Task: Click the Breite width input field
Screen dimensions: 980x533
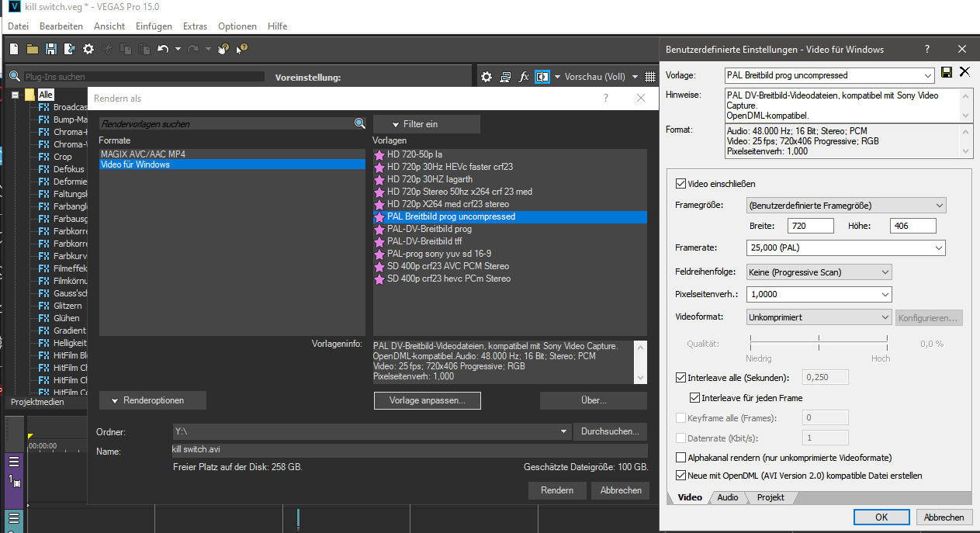Action: 811,226
